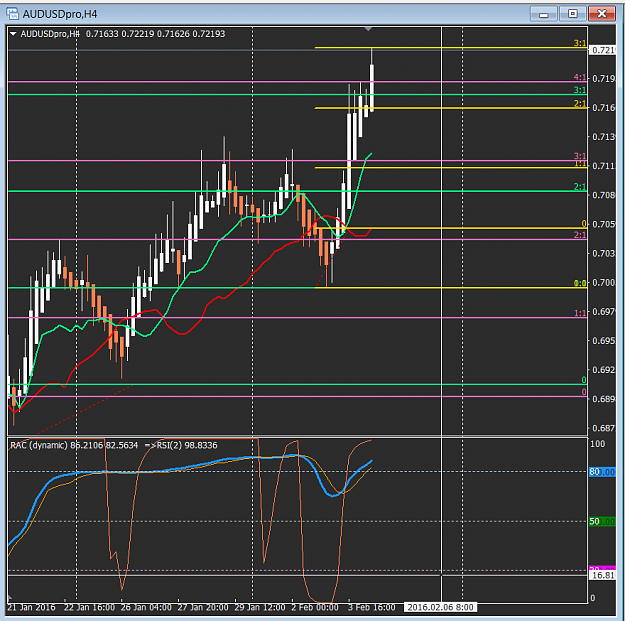
Task: Click the 26 Jan 04:00 time axis label
Action: click(146, 607)
